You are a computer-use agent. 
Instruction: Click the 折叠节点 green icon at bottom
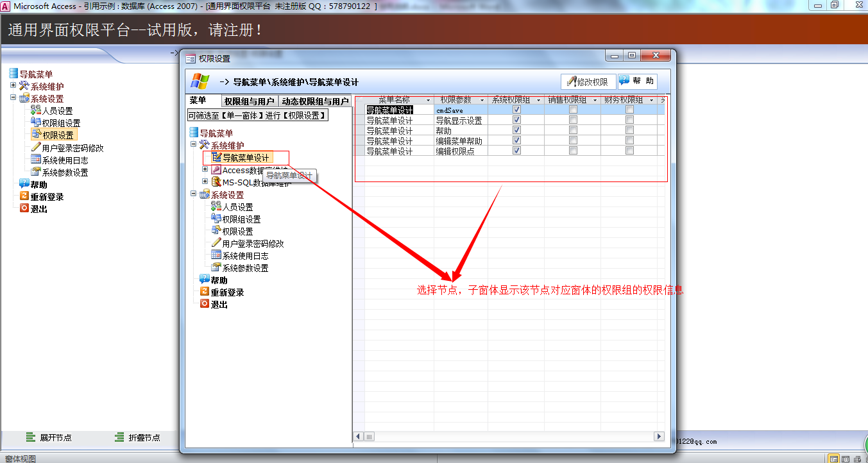coord(119,437)
